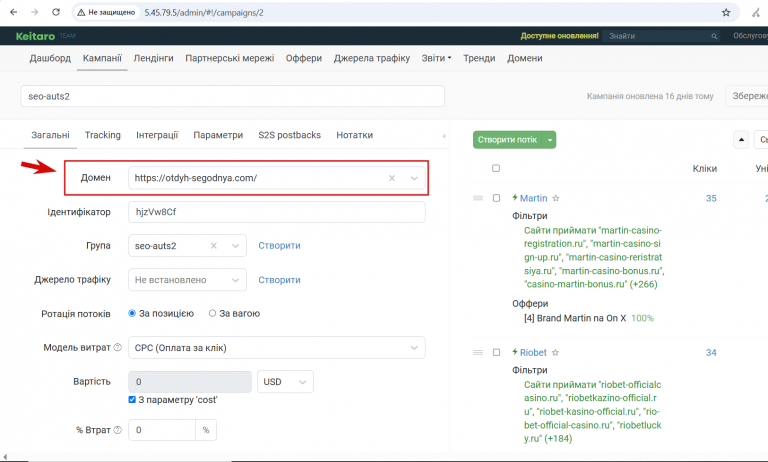The height and width of the screenshot is (462, 768).
Task: Open Martin clicks count 35
Action: coord(711,198)
